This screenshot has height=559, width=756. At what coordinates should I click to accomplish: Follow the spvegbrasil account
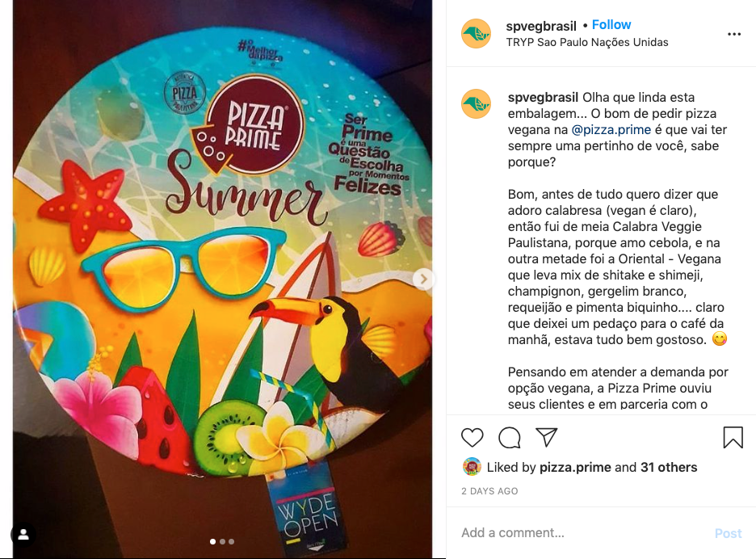[x=611, y=24]
